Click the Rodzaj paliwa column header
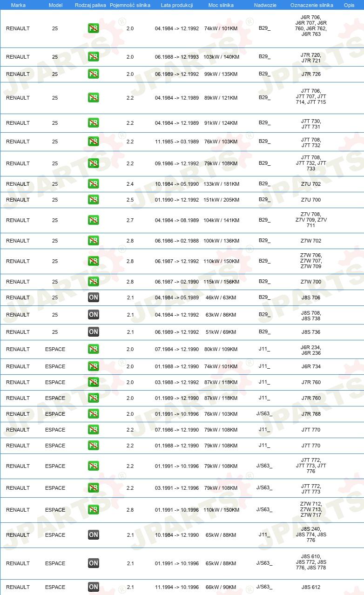This screenshot has height=595, width=364. click(x=90, y=5)
